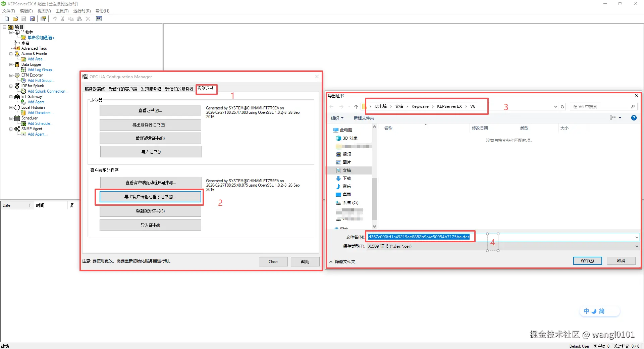
Task: Click 导出服务器证书(E) button
Action: coord(150,125)
